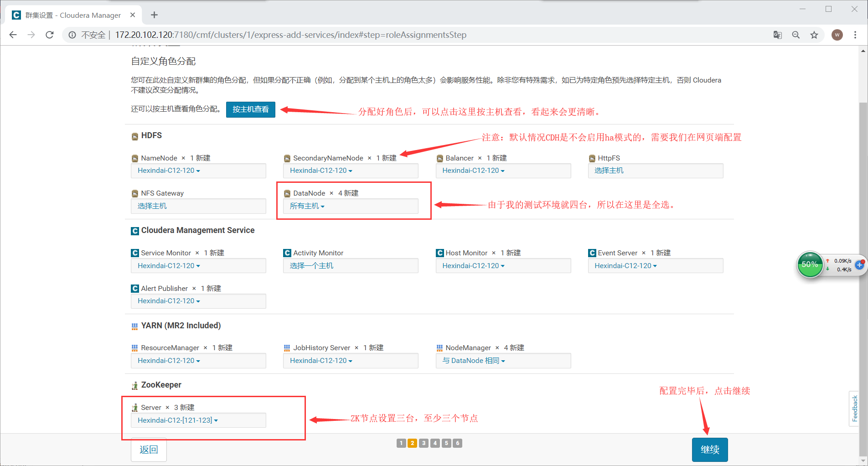Click the 继续 continue button
This screenshot has height=466, width=868.
click(710, 450)
